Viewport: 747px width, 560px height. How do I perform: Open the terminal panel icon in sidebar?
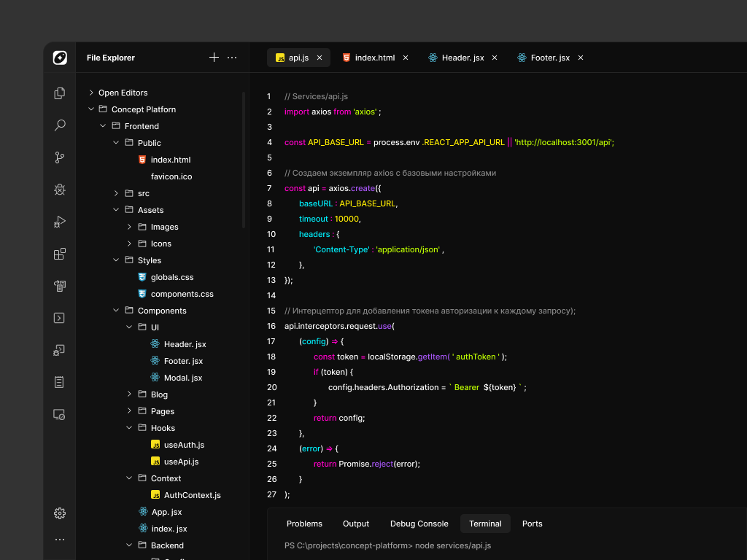tap(60, 318)
